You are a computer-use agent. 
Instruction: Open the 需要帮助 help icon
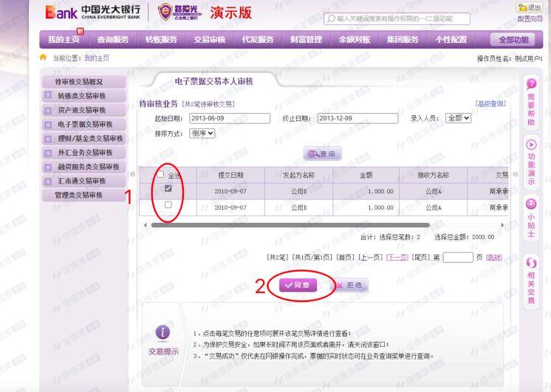coord(531,83)
